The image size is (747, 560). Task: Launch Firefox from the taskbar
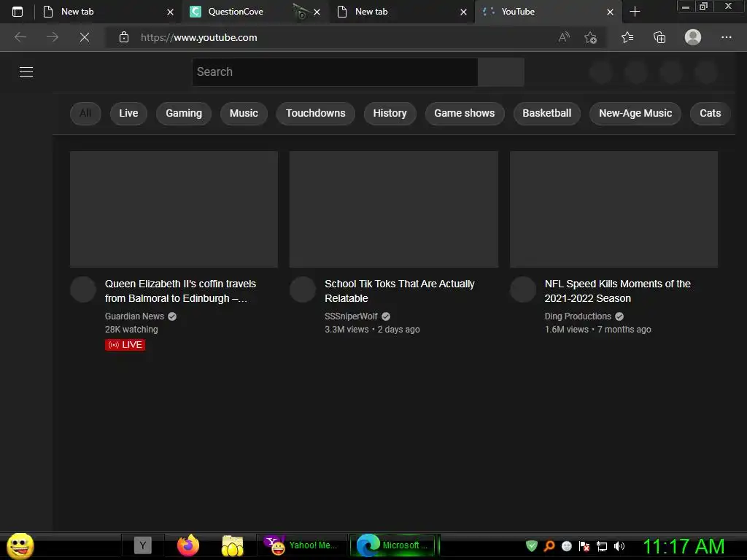188,545
